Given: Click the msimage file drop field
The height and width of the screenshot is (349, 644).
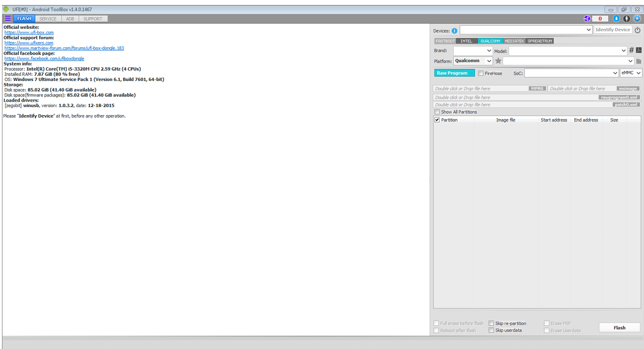Looking at the screenshot, I should pyautogui.click(x=594, y=89).
